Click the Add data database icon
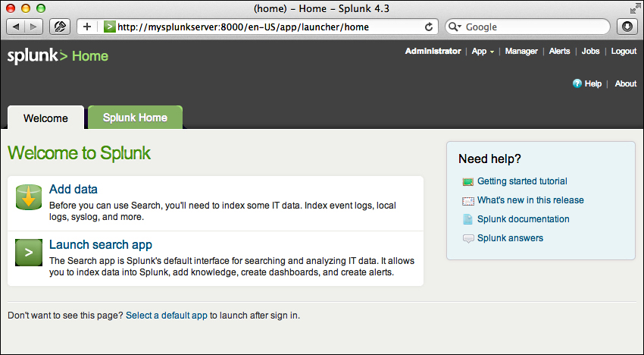 pos(29,197)
